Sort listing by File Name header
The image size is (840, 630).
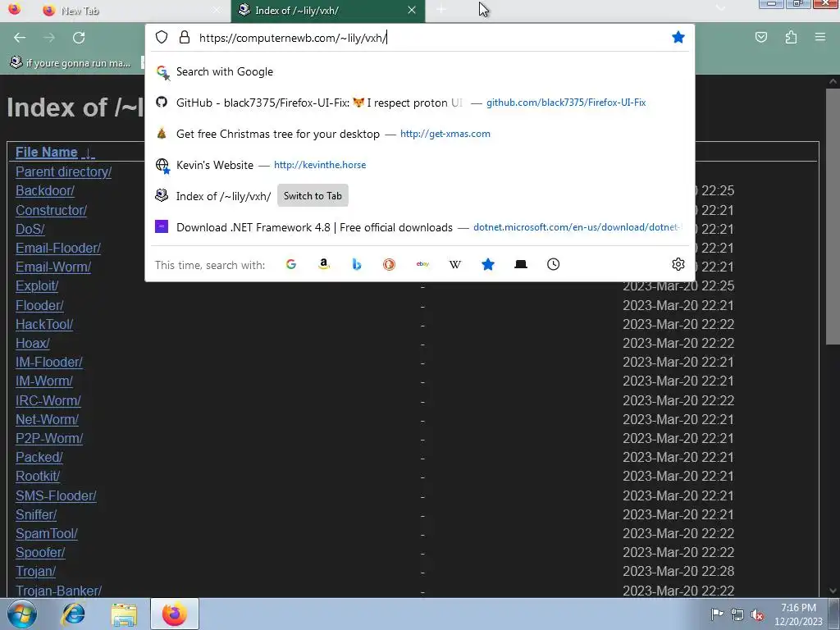[55, 152]
